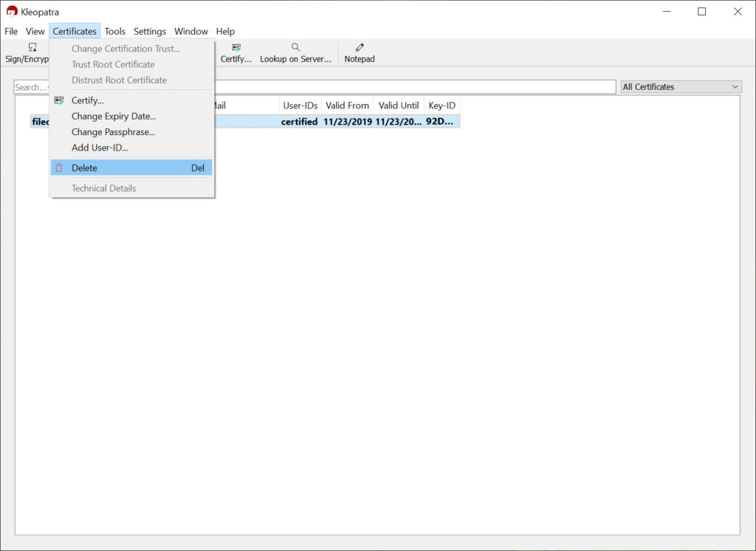Click the red trash icon beside Delete
Screen dimensions: 756x551
[x=59, y=167]
